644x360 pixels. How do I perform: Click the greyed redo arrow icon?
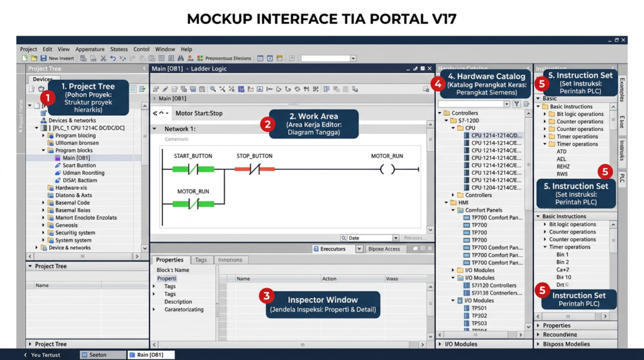132,59
